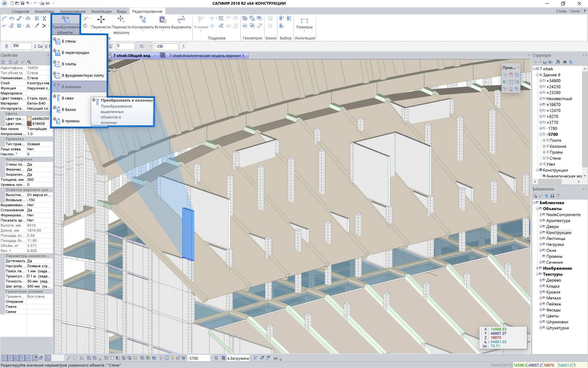The width and height of the screenshot is (588, 368).
Task: Select the eyedropper tool icon
Action: coord(37,26)
